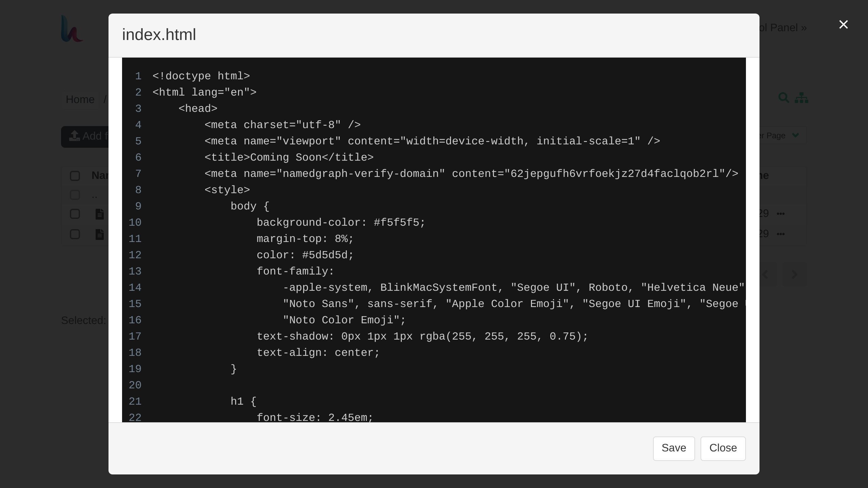Click the Save button in editor
868x488 pixels.
point(674,448)
